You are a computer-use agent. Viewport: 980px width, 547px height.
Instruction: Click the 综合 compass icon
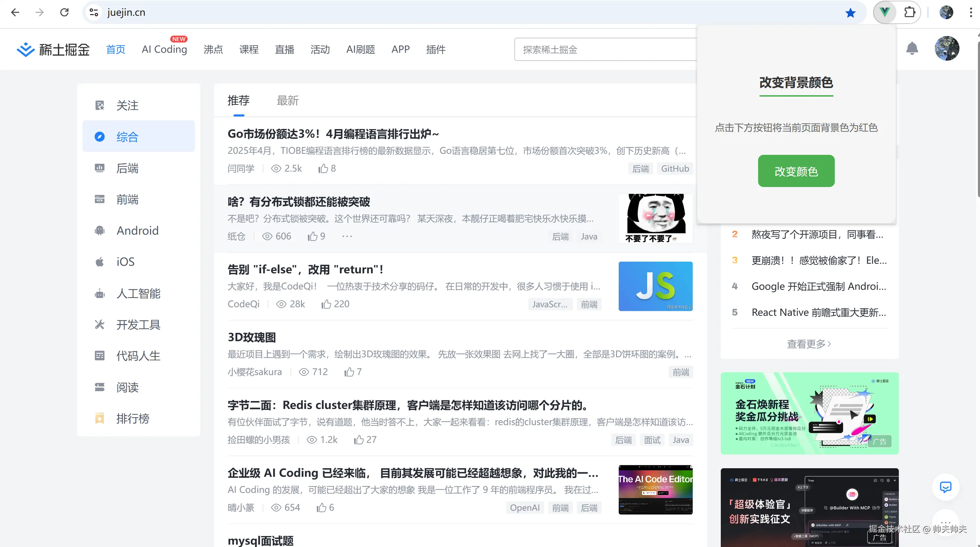pos(100,137)
